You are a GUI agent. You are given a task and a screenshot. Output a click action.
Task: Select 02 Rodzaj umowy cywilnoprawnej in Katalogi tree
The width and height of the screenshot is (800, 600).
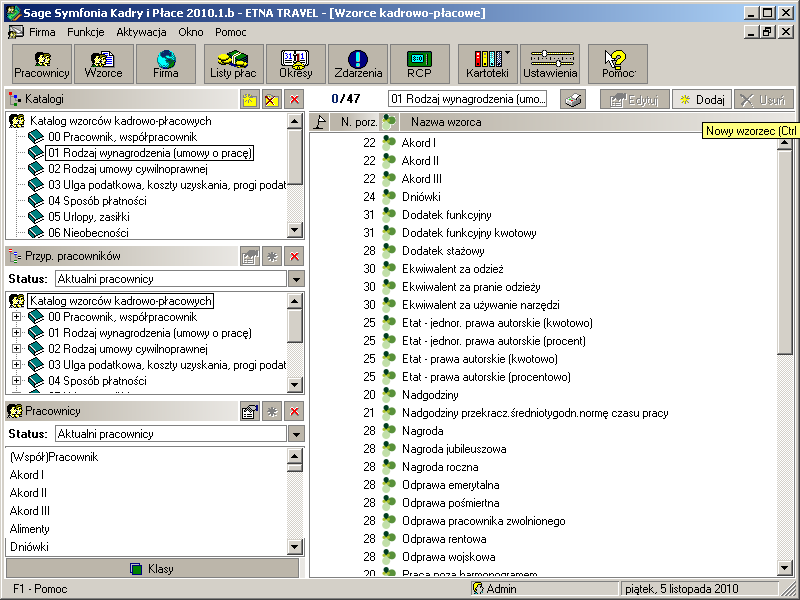click(128, 169)
